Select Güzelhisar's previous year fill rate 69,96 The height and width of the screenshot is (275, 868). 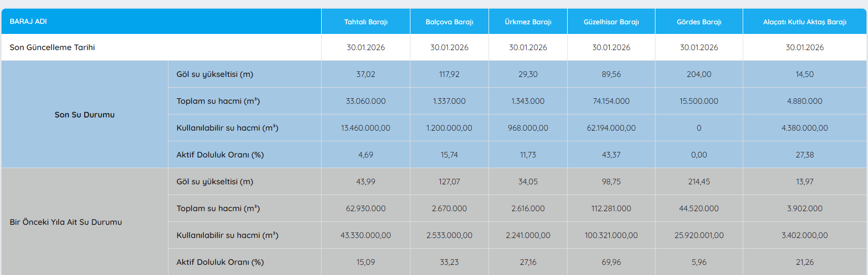click(611, 262)
